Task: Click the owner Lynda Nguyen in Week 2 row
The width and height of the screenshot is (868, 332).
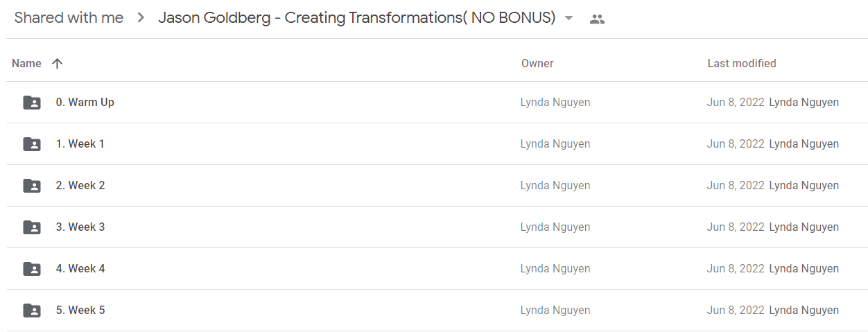Action: point(555,186)
